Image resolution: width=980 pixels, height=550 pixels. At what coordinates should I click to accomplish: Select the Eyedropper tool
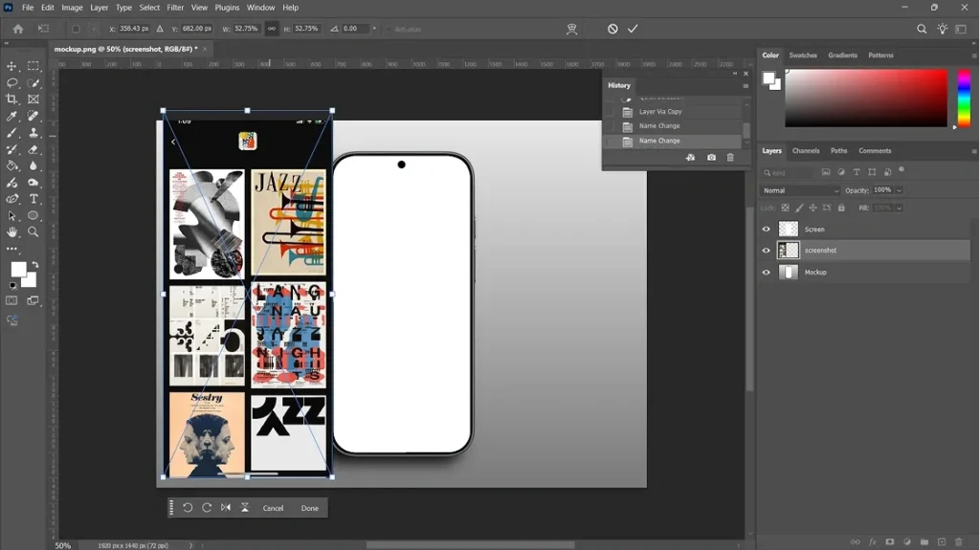click(11, 116)
